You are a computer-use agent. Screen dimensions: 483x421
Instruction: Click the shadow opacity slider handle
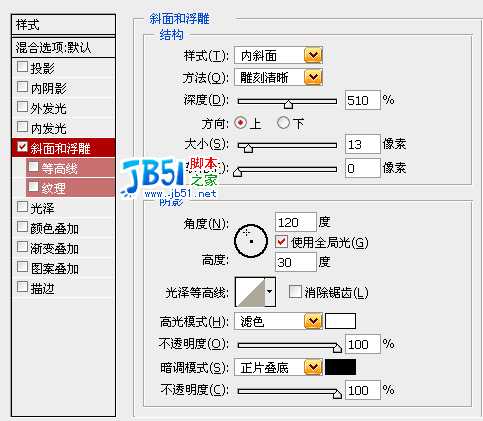[337, 394]
